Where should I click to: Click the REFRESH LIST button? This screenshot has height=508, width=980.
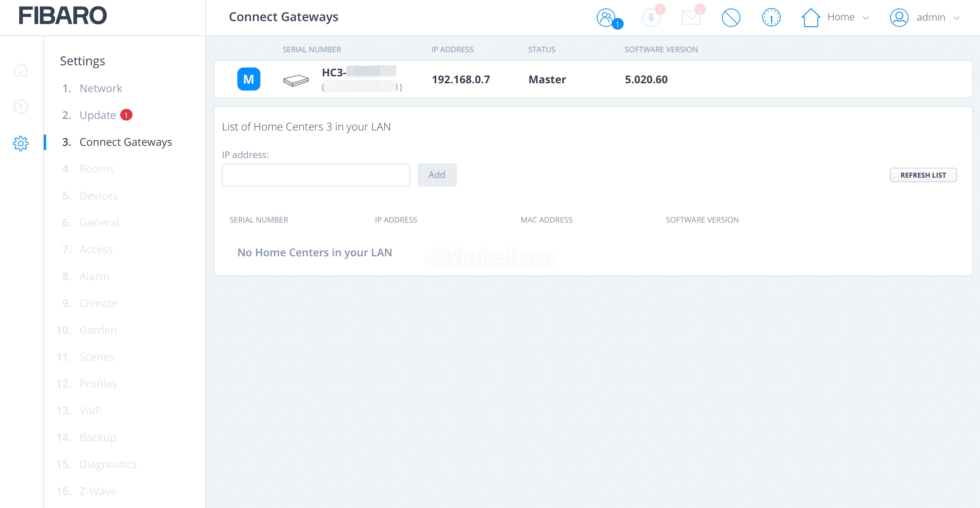point(923,175)
